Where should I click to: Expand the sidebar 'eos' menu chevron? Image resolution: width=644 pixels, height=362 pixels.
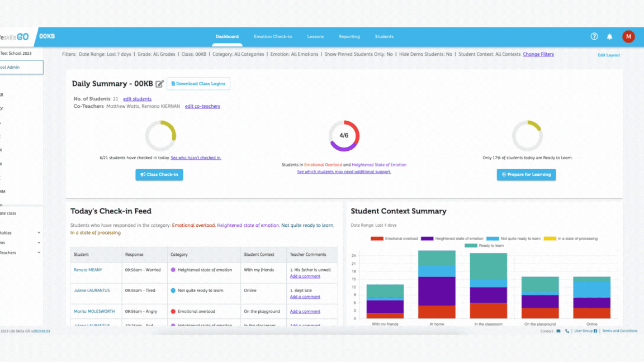pos(39,242)
